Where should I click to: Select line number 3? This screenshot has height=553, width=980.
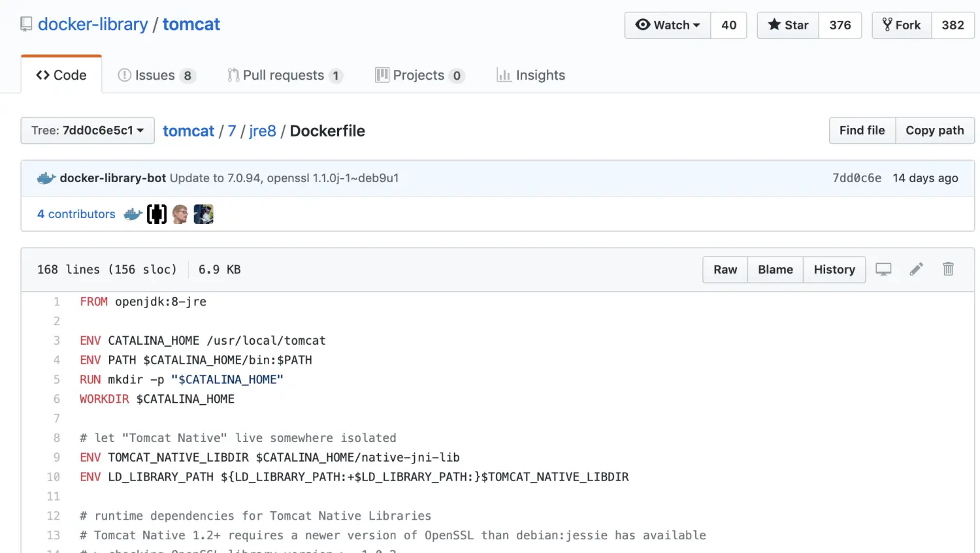(x=57, y=341)
